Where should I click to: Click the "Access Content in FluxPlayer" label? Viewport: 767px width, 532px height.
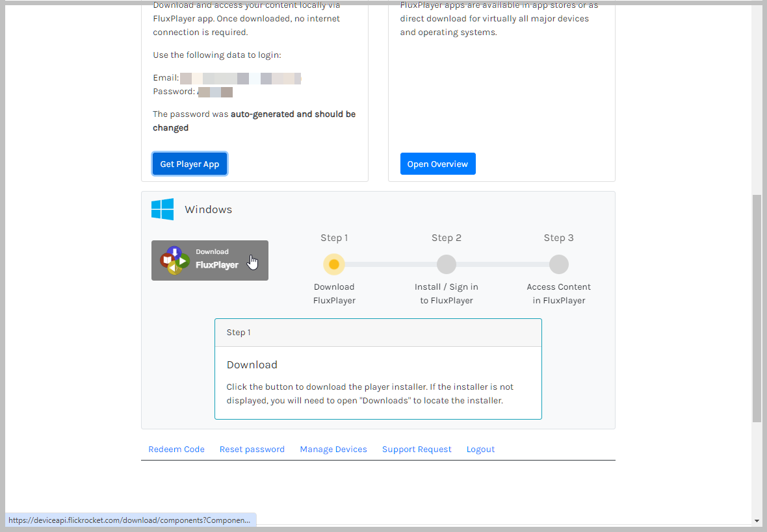click(558, 294)
